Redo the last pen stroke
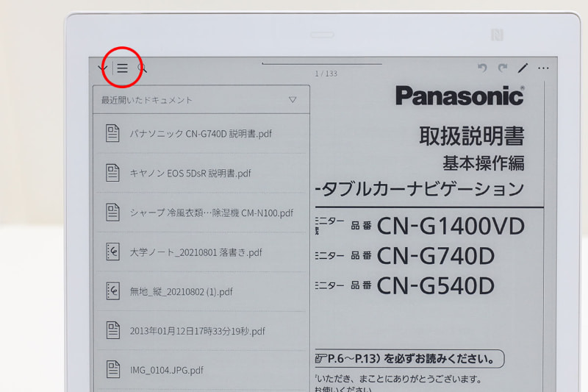This screenshot has height=392, width=588. [x=503, y=68]
